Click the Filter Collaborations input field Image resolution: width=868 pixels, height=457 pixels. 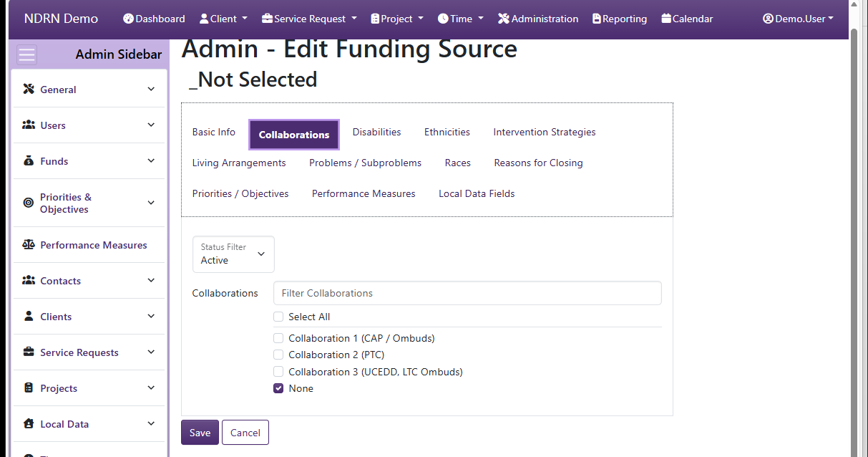(467, 293)
